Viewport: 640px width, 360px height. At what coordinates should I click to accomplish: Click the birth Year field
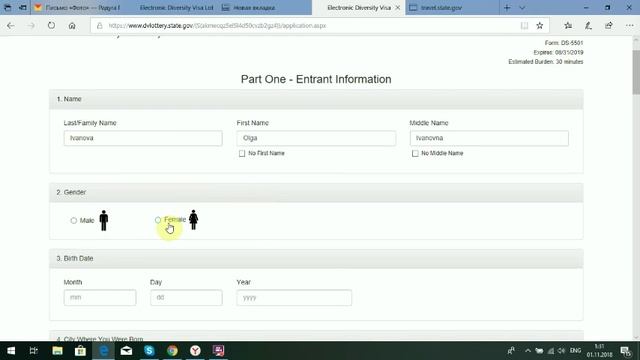294,298
